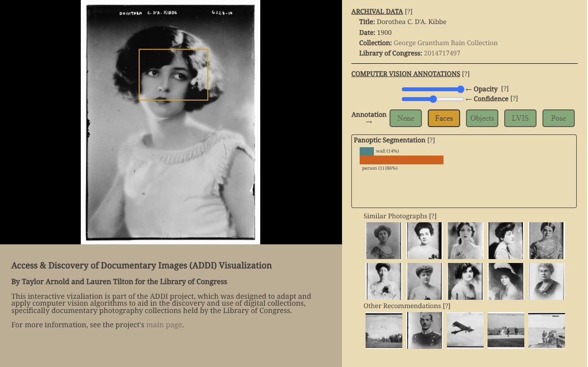Click the Confidence slider handle

pyautogui.click(x=433, y=99)
